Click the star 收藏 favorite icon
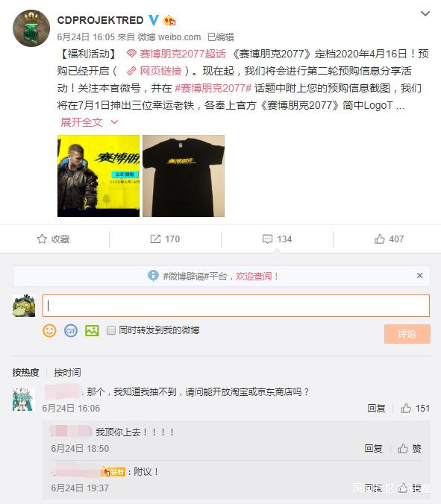The width and height of the screenshot is (441, 504). coord(42,239)
